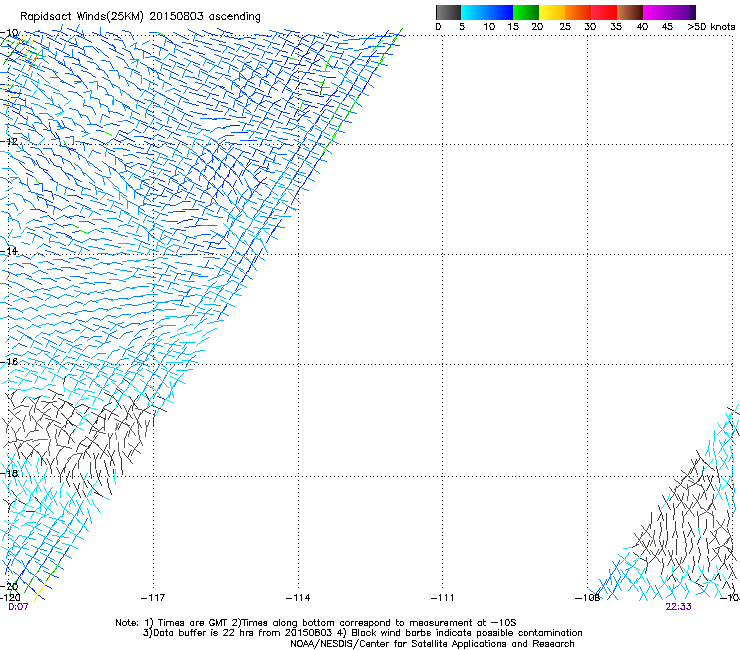Image resolution: width=740 pixels, height=650 pixels.
Task: Click the '25' legend scale label
Action: coord(565,27)
